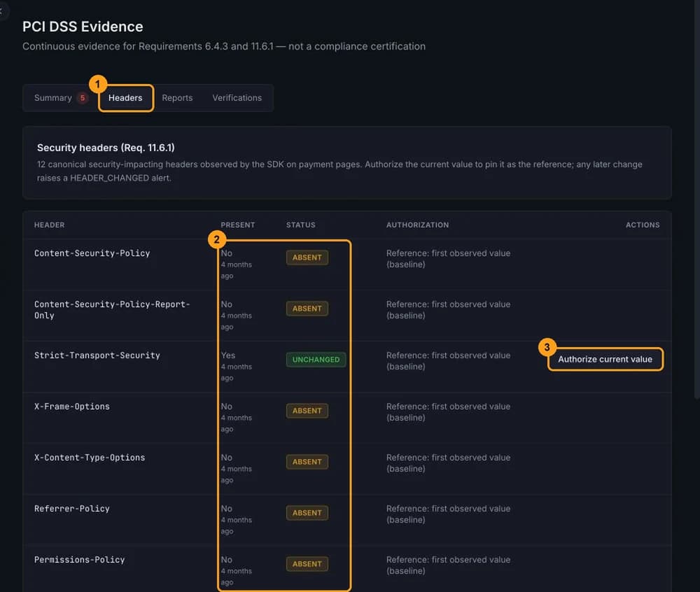Click the AUTHORIZATION column heading

417,225
